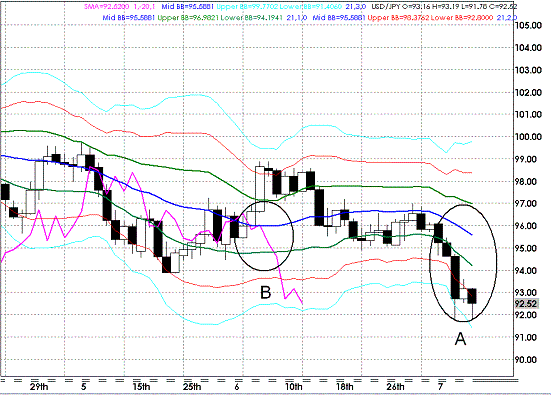551x395 pixels.
Task: Click the magenta SMA=92.6200 indicator label
Action: 106,7
